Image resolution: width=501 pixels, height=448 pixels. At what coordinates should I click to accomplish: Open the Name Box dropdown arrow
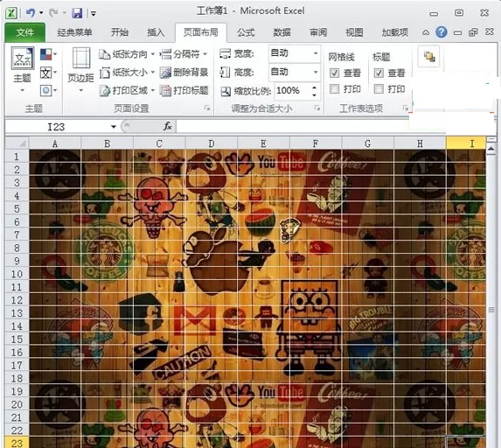point(114,127)
